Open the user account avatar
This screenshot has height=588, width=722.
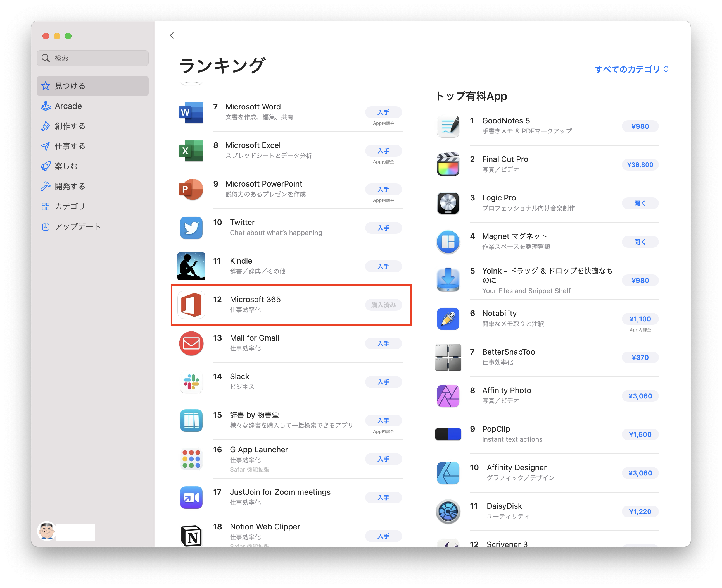click(47, 531)
